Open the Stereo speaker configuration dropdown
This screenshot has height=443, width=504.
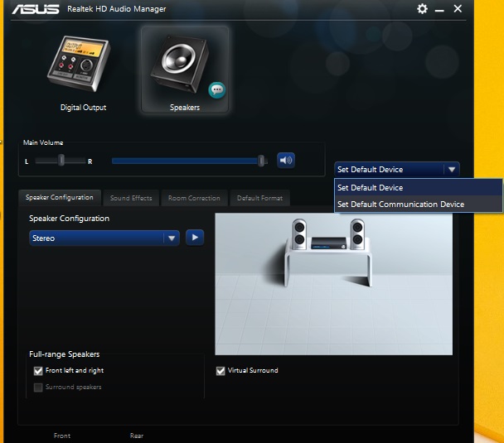104,238
